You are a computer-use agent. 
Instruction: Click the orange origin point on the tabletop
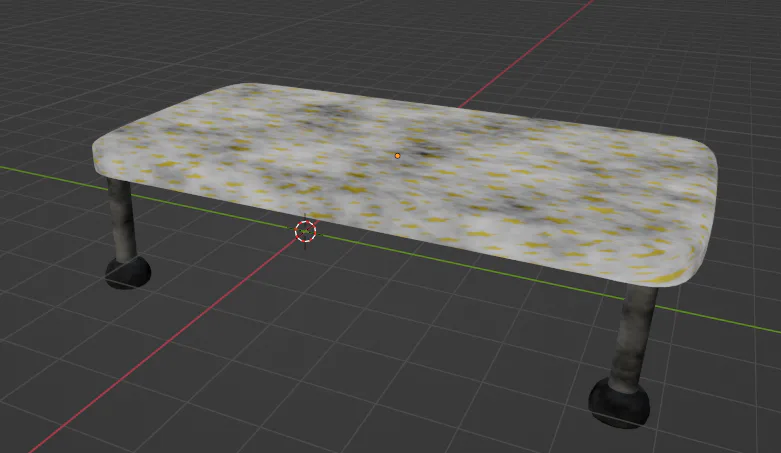pyautogui.click(x=397, y=156)
